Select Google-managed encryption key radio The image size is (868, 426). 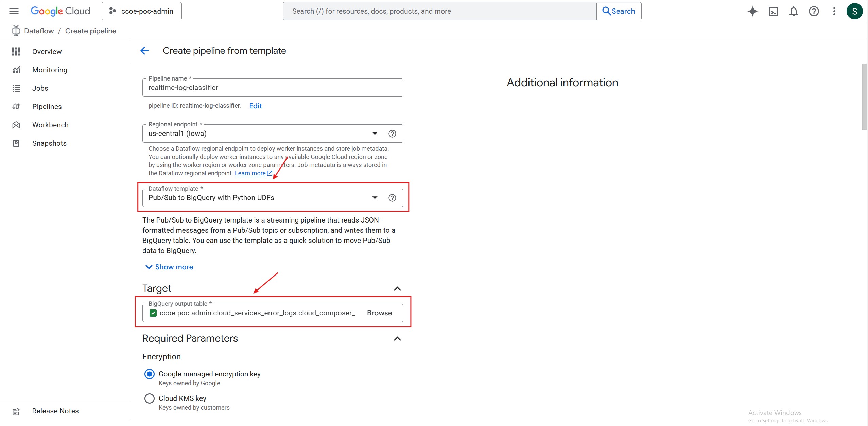click(150, 374)
